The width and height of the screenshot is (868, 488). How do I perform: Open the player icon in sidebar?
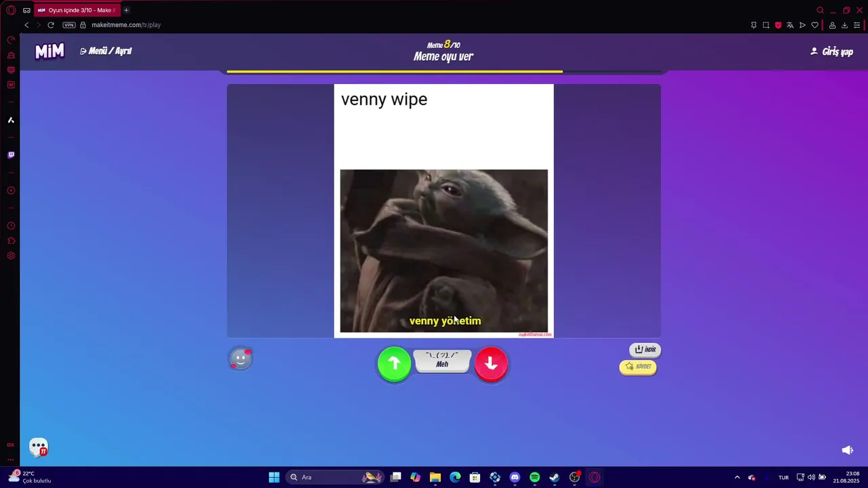[x=11, y=190]
